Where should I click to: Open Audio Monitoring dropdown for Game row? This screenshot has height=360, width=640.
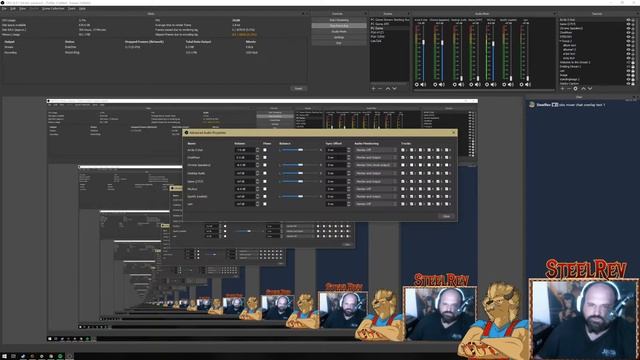376,181
